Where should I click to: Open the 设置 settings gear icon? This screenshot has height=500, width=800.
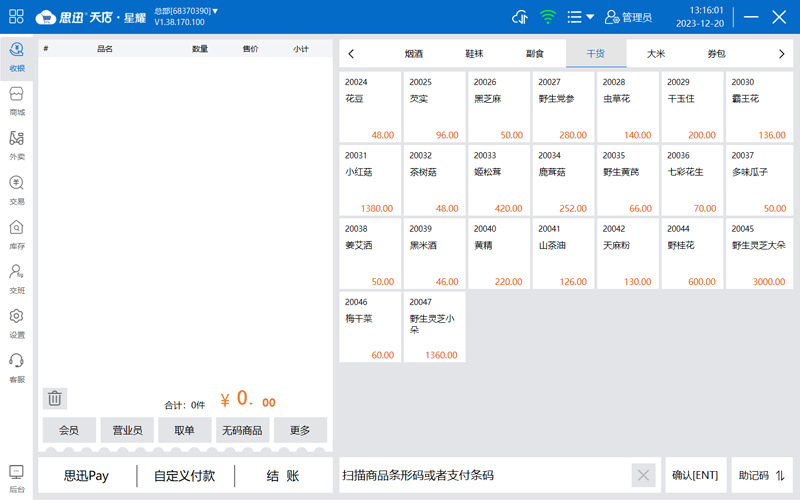point(16,323)
